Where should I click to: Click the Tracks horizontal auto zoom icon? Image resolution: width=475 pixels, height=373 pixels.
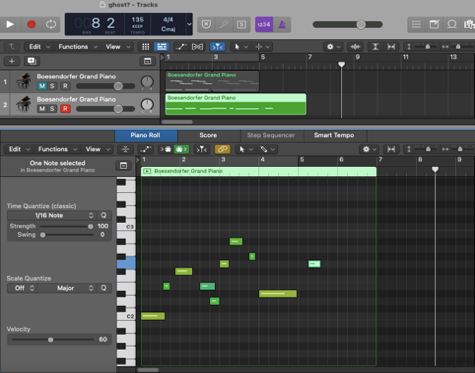coord(391,47)
